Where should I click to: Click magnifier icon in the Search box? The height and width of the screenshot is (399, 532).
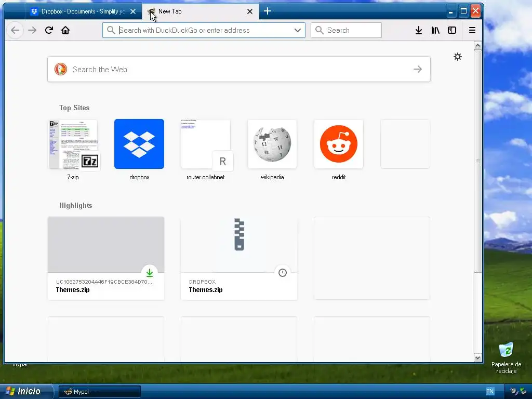320,30
